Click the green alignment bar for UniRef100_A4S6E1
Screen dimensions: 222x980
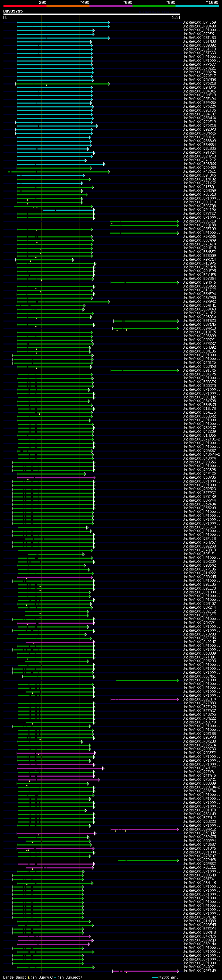(59, 172)
